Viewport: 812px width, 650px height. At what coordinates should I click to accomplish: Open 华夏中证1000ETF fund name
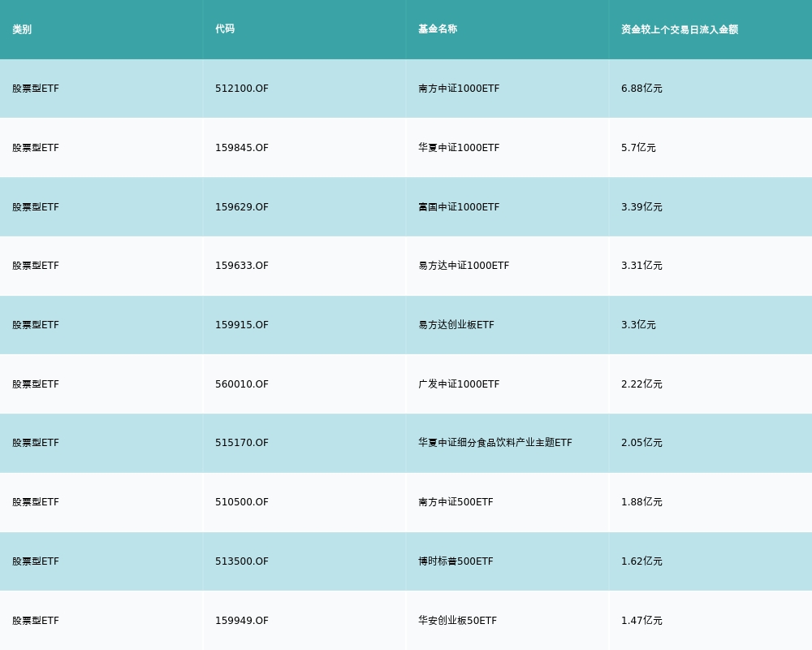(459, 148)
